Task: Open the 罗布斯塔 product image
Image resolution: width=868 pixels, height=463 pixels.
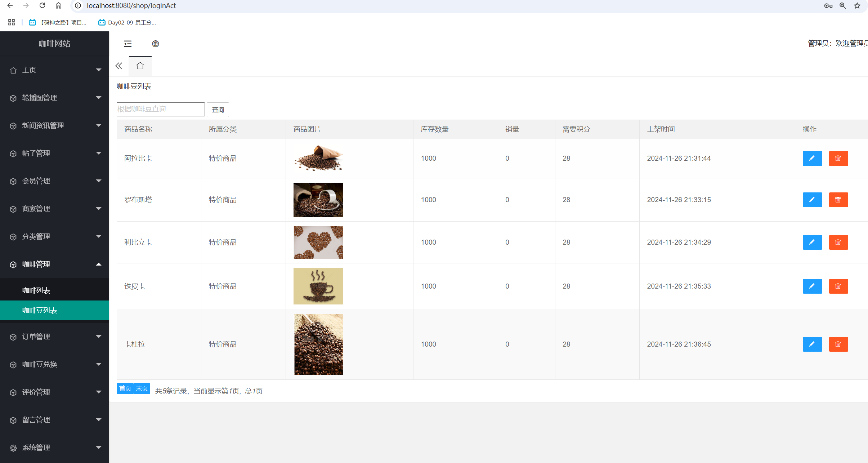Action: (x=318, y=200)
